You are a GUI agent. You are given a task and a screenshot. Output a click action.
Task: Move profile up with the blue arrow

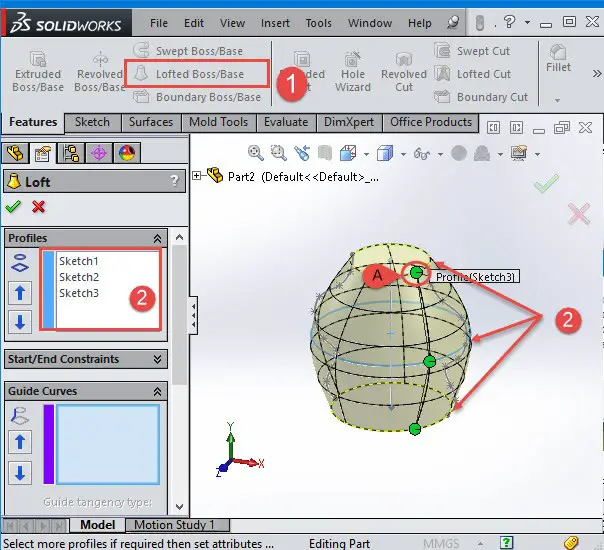20,293
